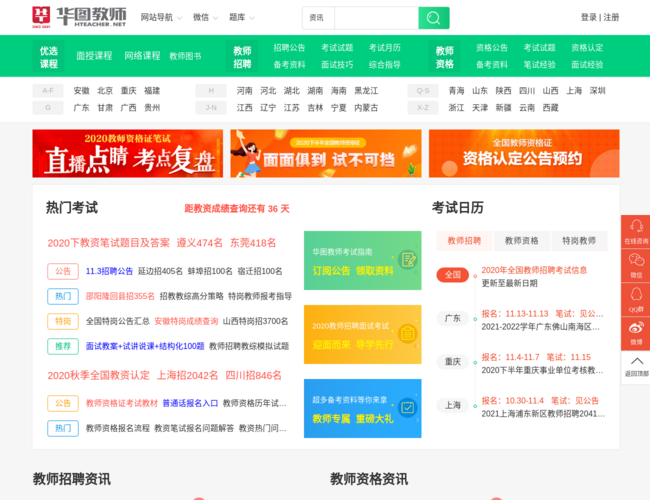Open 安徽特岗成绩查询 link
The height and width of the screenshot is (500, 650).
(x=186, y=321)
